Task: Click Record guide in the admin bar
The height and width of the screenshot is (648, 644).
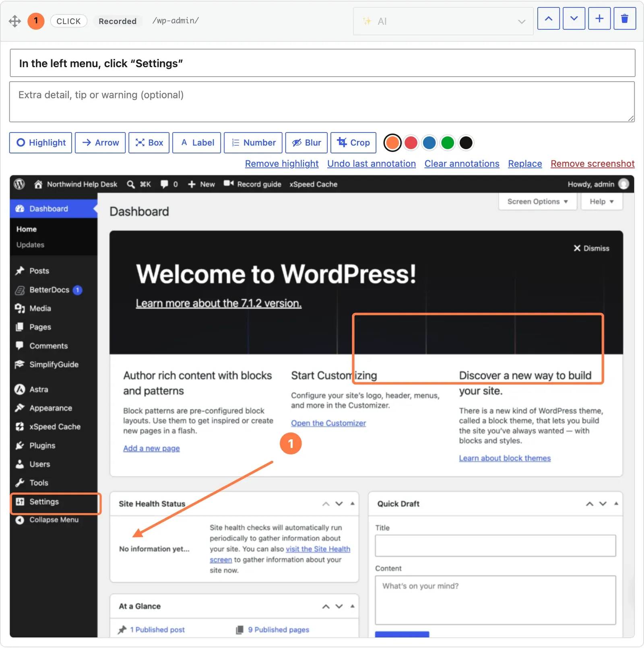Action: click(253, 184)
